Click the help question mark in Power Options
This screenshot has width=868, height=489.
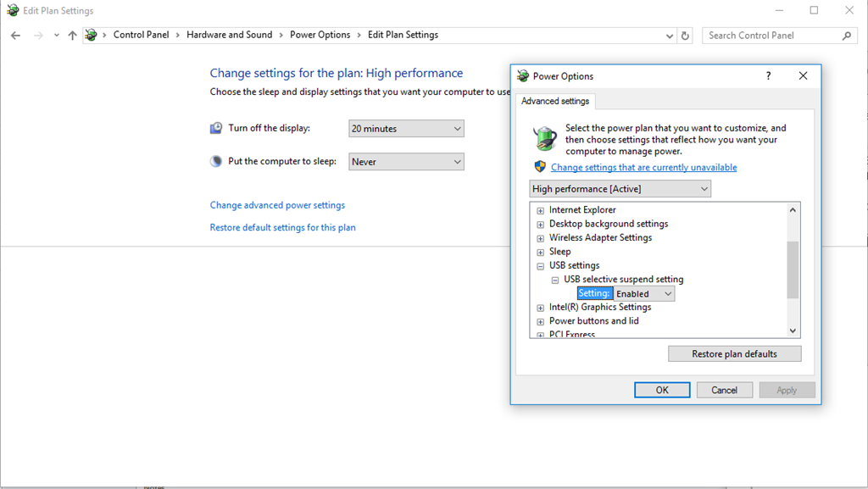click(x=767, y=75)
